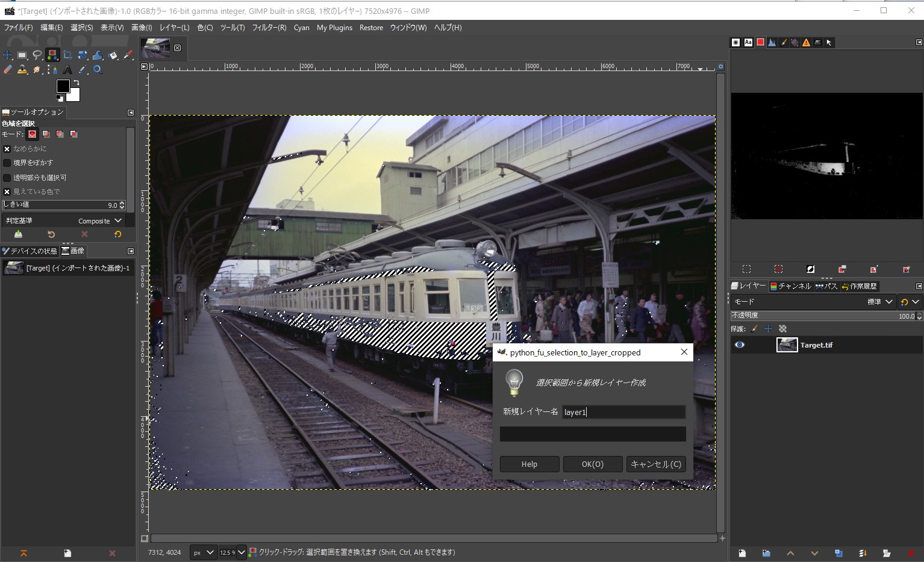The image size is (924, 562).
Task: Hide the Target.tif layer via eye icon
Action: (740, 345)
